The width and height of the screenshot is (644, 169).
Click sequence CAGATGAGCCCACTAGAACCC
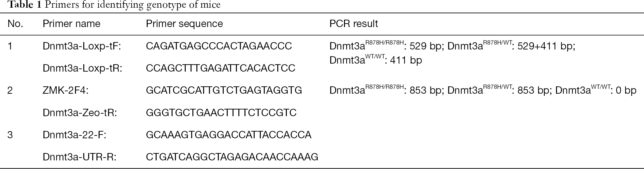click(219, 46)
